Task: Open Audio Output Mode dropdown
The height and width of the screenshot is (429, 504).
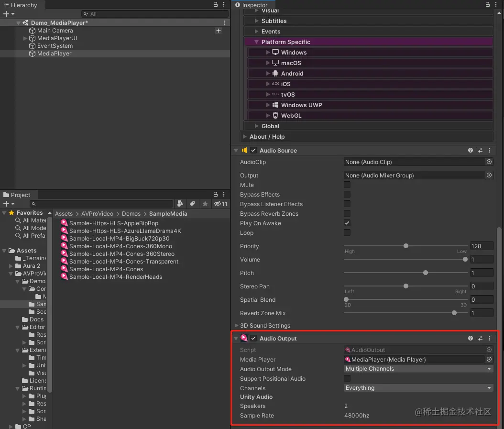Action: [x=418, y=369]
